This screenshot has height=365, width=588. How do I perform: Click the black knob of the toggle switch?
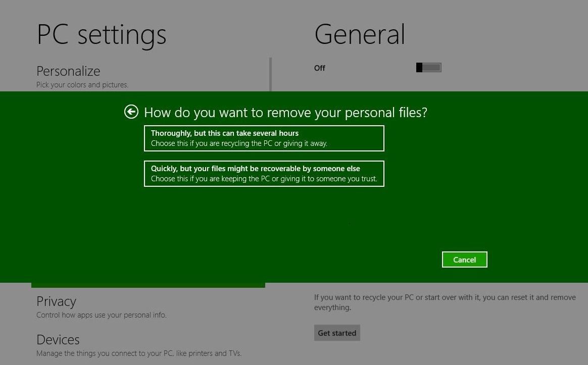[419, 68]
